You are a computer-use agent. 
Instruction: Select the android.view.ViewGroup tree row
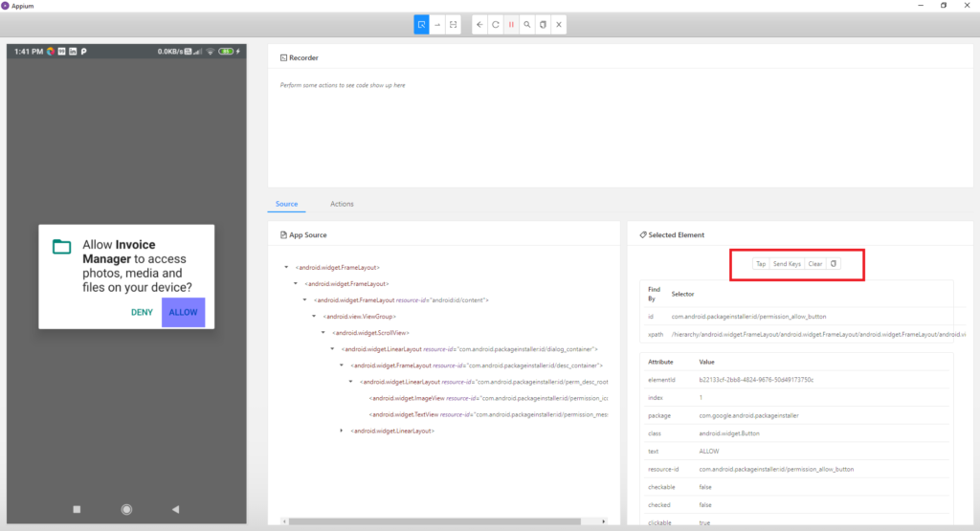(360, 317)
